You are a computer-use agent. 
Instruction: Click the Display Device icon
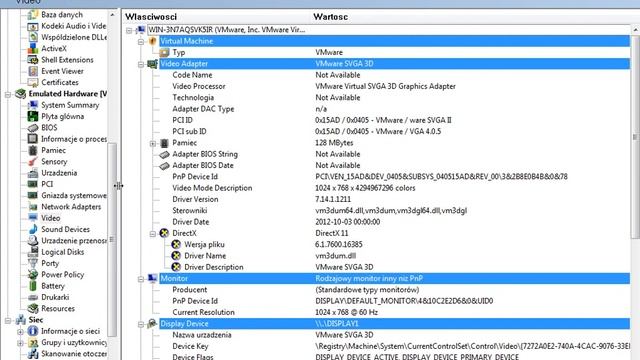(x=152, y=324)
